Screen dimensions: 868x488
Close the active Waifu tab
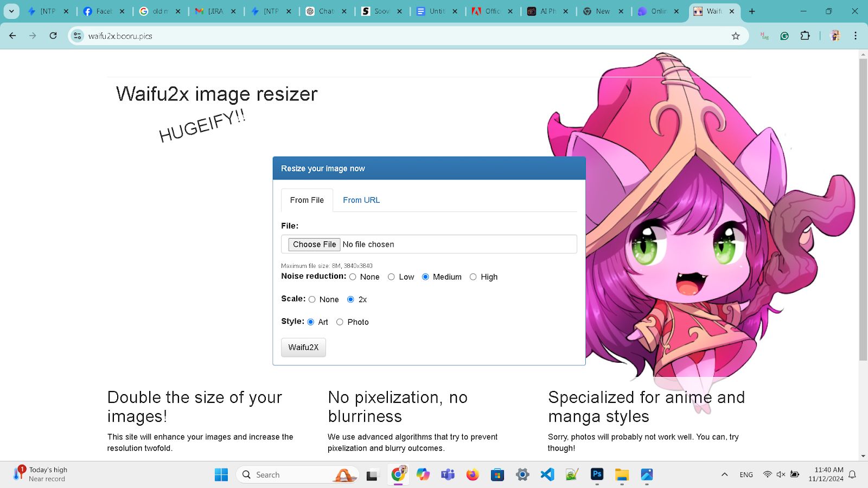tap(732, 11)
